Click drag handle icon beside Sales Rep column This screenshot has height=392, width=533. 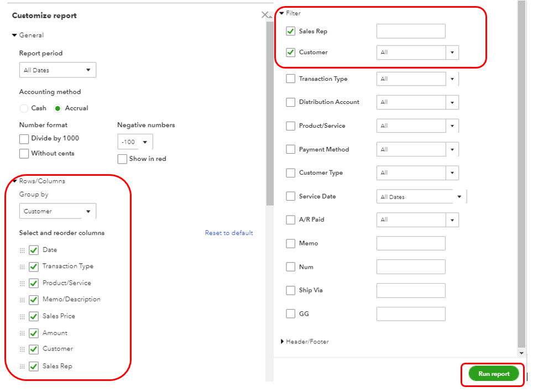(23, 367)
